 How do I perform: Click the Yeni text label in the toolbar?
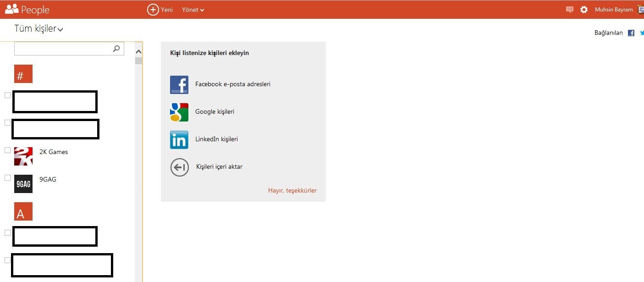pyautogui.click(x=166, y=10)
